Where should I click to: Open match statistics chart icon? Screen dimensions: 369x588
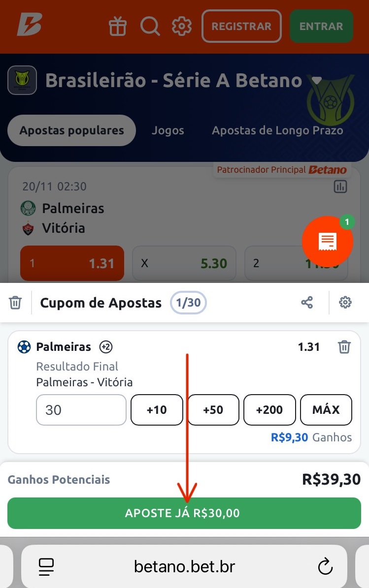340,186
